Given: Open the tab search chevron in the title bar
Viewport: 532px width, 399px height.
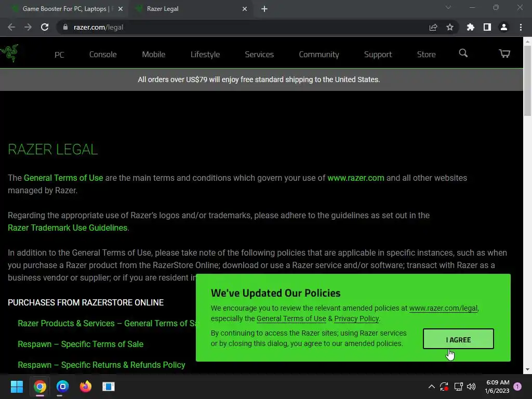Looking at the screenshot, I should point(448,7).
